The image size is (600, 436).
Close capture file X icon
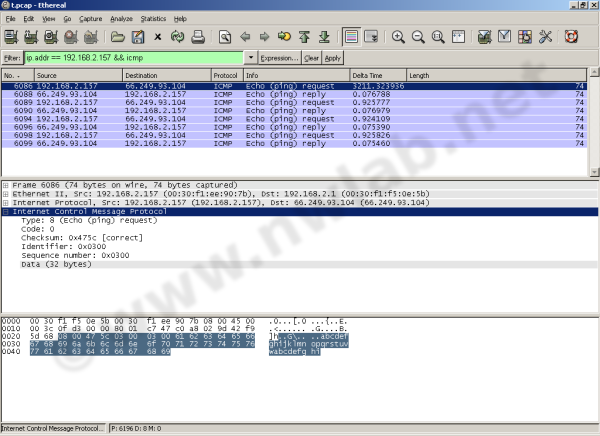pyautogui.click(x=158, y=37)
